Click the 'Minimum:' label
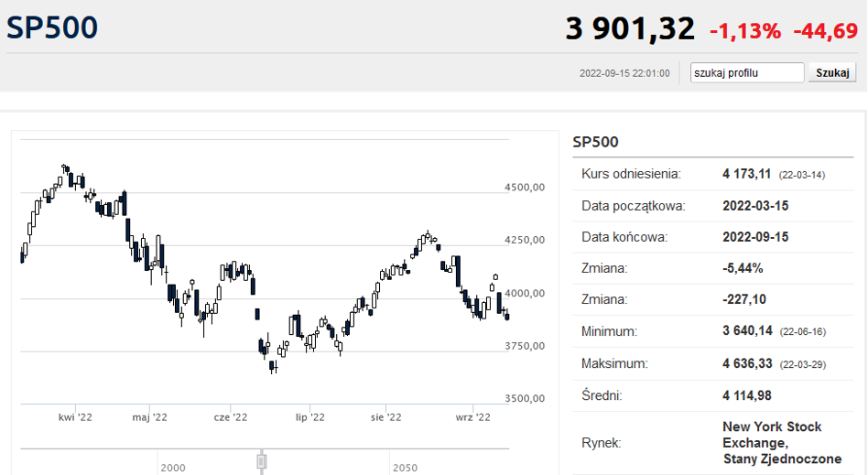Image resolution: width=868 pixels, height=475 pixels. pos(609,331)
